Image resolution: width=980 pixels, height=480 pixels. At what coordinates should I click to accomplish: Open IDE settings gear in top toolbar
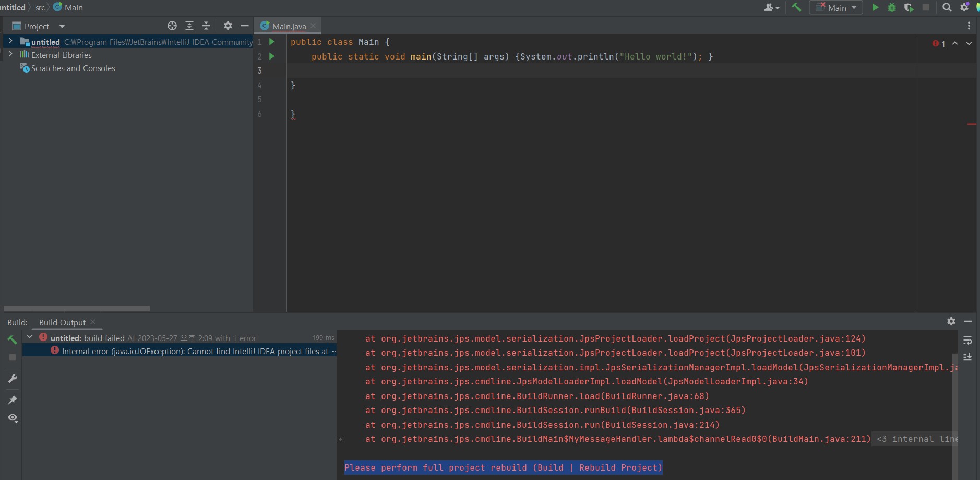pyautogui.click(x=964, y=7)
